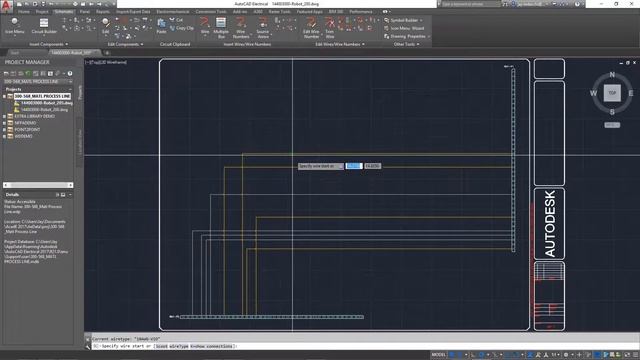Click the Source Arrow tool
The height and width of the screenshot is (360, 640).
(x=263, y=27)
